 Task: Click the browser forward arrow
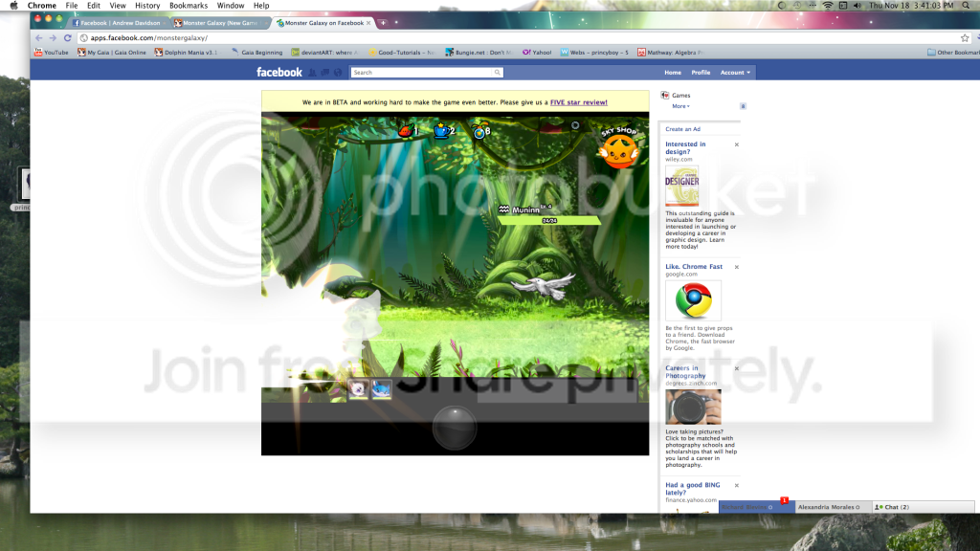54,38
